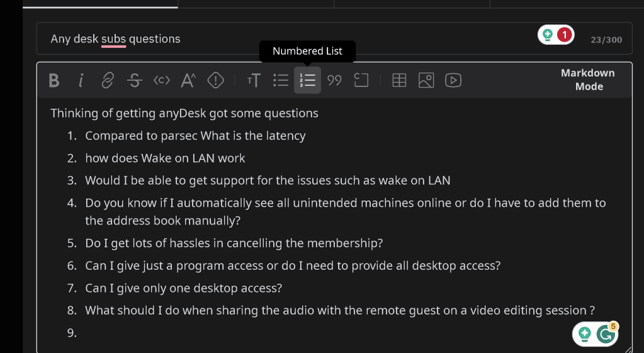Click list item about cancelling the membership
Viewport: 644px width, 353px height.
coord(234,243)
